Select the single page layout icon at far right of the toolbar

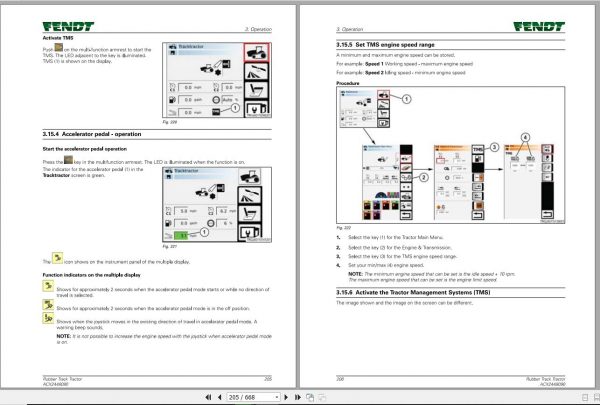pyautogui.click(x=585, y=398)
